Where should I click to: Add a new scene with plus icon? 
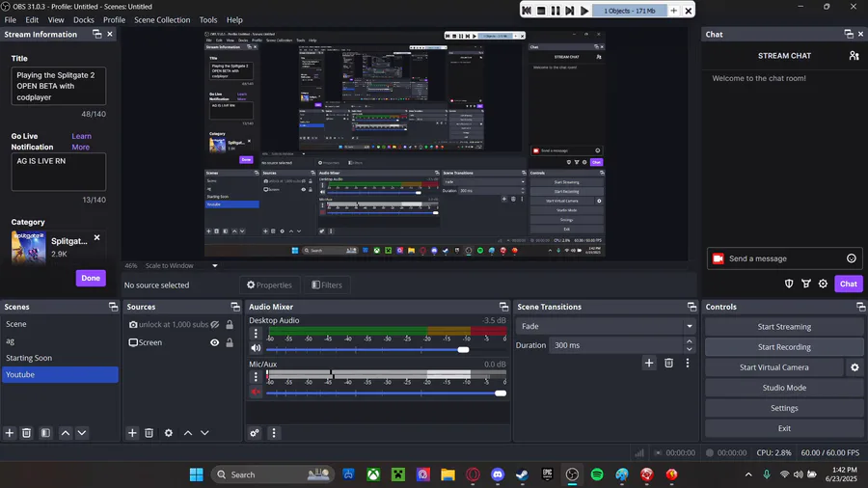click(x=10, y=433)
